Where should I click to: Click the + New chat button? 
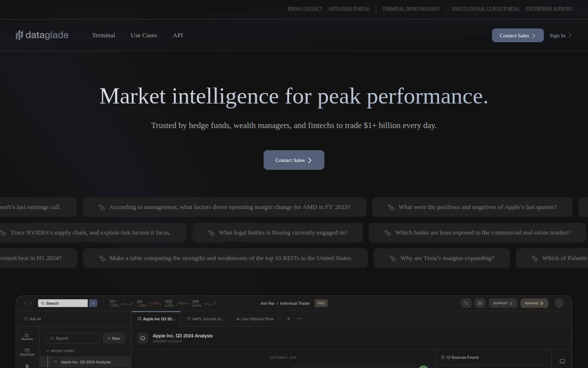(114, 338)
